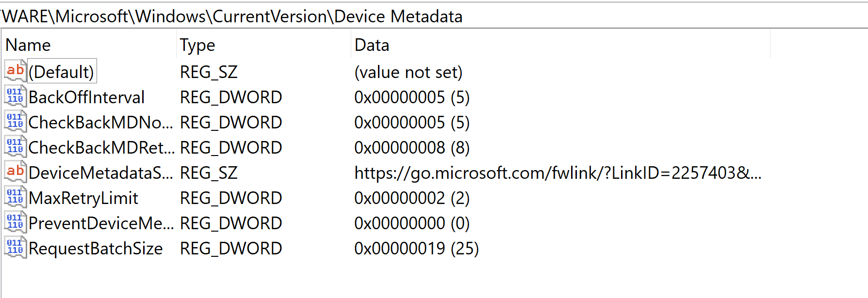Click the binary icon next to CheckBackMDNo...

[15, 121]
